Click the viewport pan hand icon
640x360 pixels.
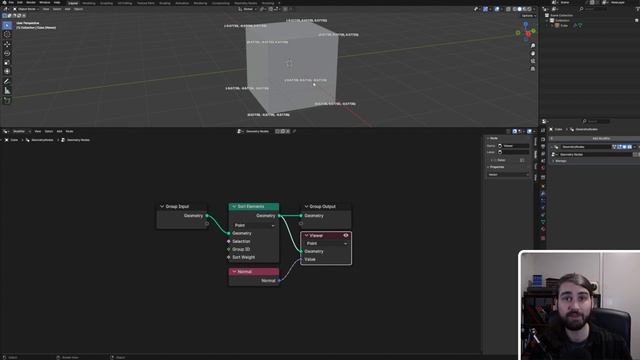tap(533, 53)
